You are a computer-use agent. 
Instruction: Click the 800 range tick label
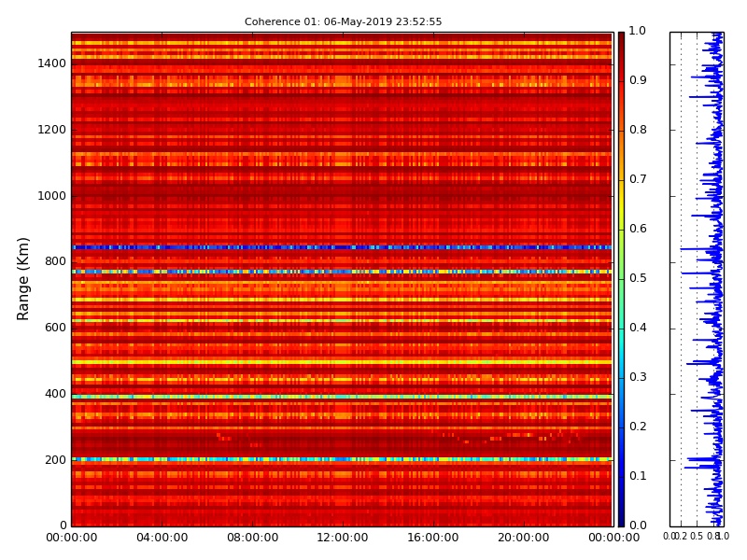click(x=55, y=261)
